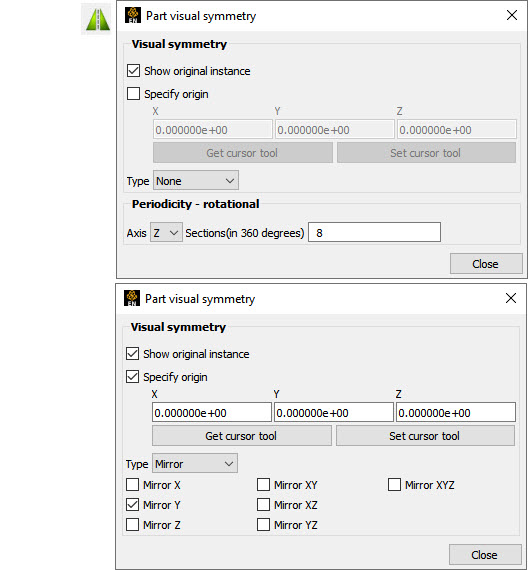The image size is (528, 570).
Task: Click the Y origin field in lower dialog
Action: pos(334,412)
